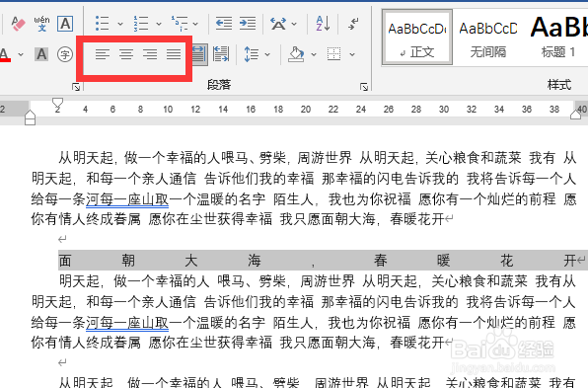Click the columns layout icon
The width and height of the screenshot is (588, 388).
coord(221,54)
